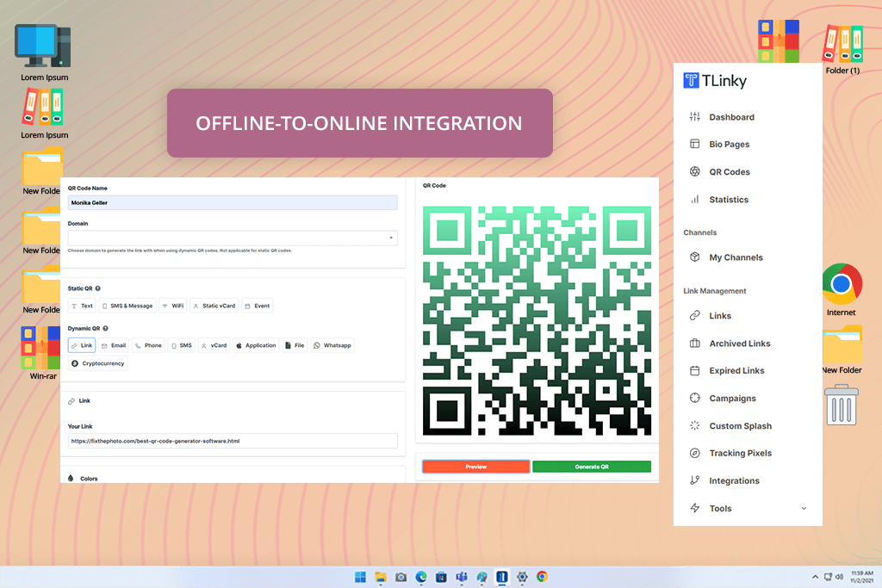Viewport: 882px width, 588px height.
Task: Click the QR Codes aperture icon
Action: pyautogui.click(x=695, y=171)
